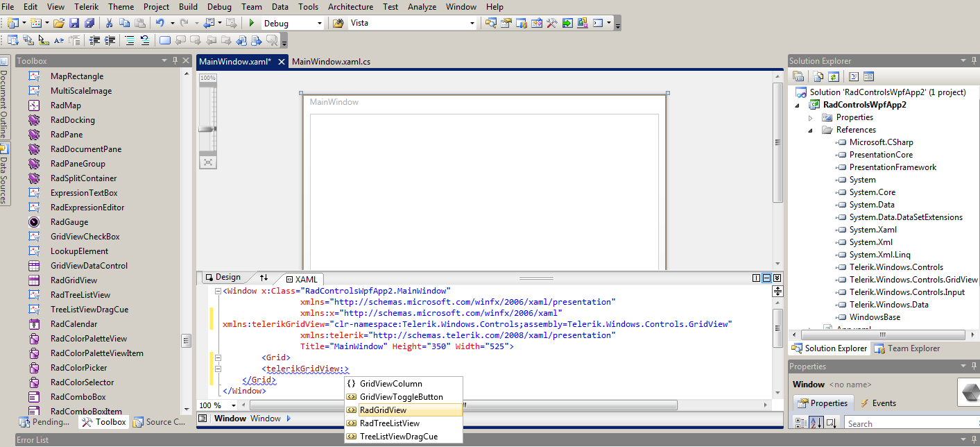Collapse the XAML pane with chevron icon
Screen dimensions: 980x447
(x=777, y=278)
